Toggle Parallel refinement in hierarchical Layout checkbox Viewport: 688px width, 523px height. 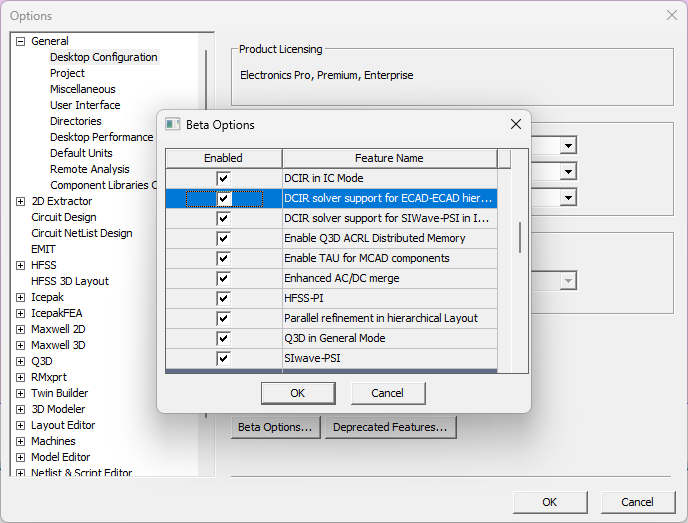[x=223, y=318]
